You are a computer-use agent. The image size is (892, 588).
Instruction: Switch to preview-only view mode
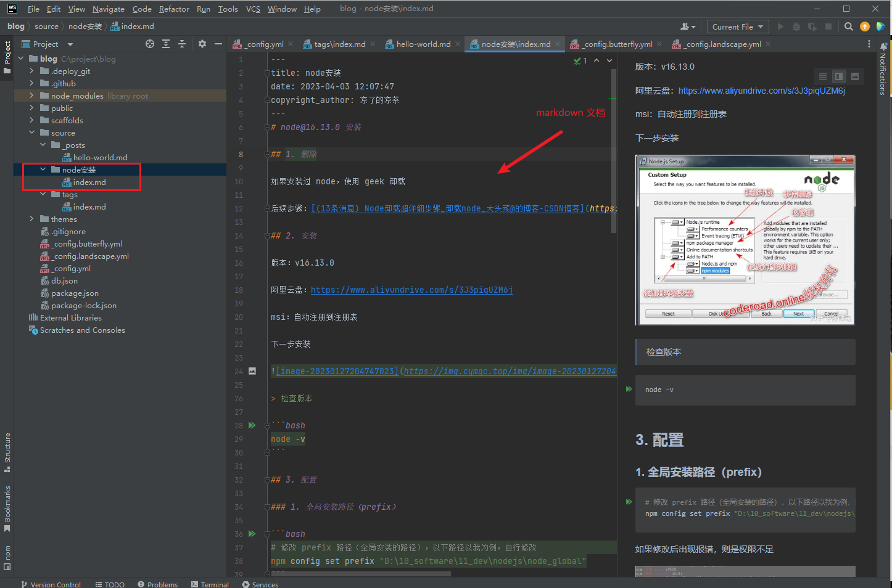coord(855,76)
